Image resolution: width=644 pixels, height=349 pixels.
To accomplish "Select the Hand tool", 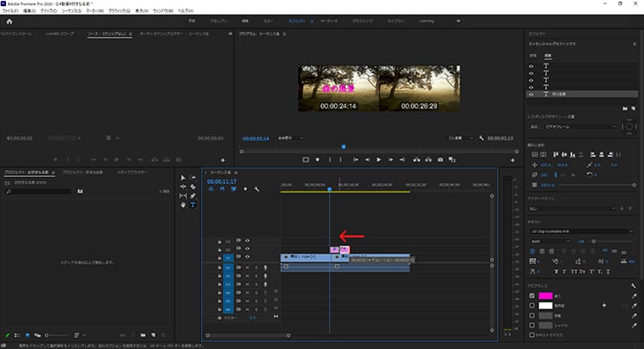I will coord(183,205).
